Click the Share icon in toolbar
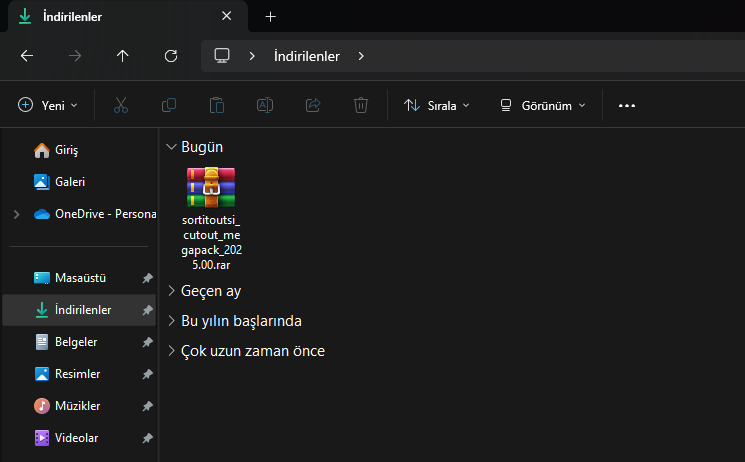 pyautogui.click(x=313, y=105)
